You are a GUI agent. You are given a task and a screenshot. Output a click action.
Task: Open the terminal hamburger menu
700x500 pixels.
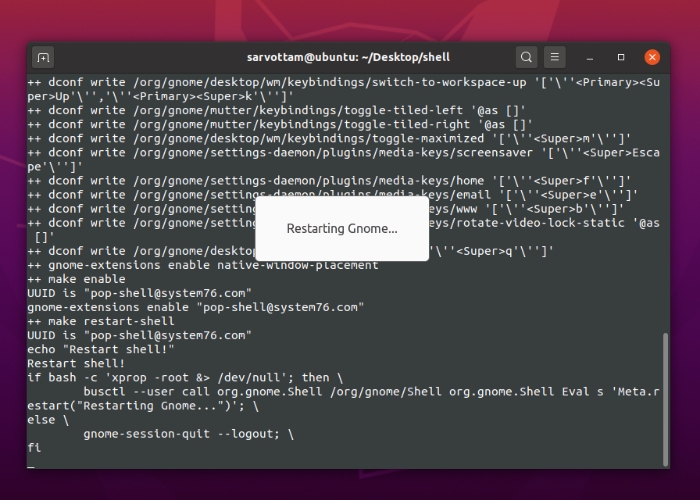[x=555, y=57]
